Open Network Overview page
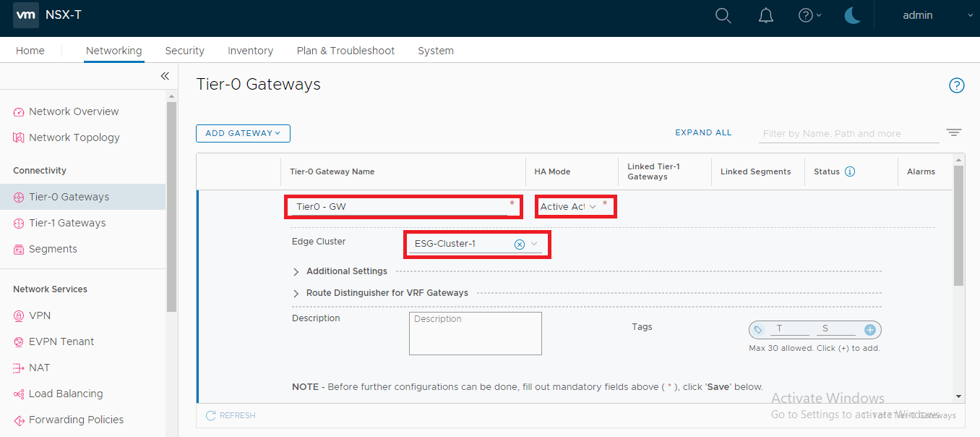Viewport: 980px width, 437px height. (x=74, y=111)
